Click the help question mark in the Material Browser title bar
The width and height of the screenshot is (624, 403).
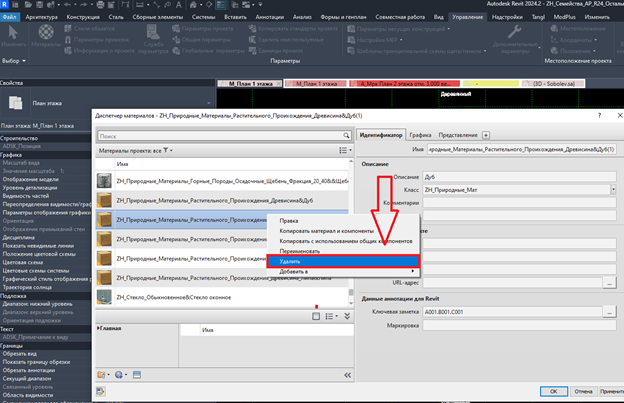(599, 115)
